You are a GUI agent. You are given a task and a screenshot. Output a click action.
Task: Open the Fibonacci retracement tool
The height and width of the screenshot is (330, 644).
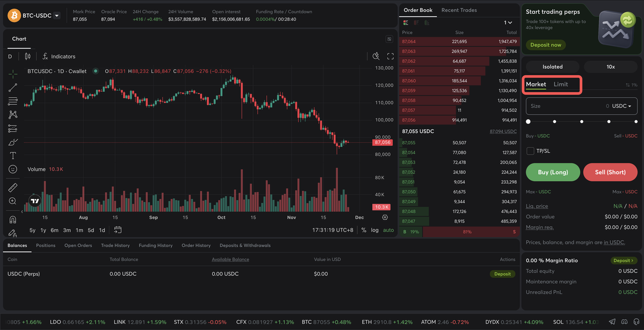[x=13, y=101]
